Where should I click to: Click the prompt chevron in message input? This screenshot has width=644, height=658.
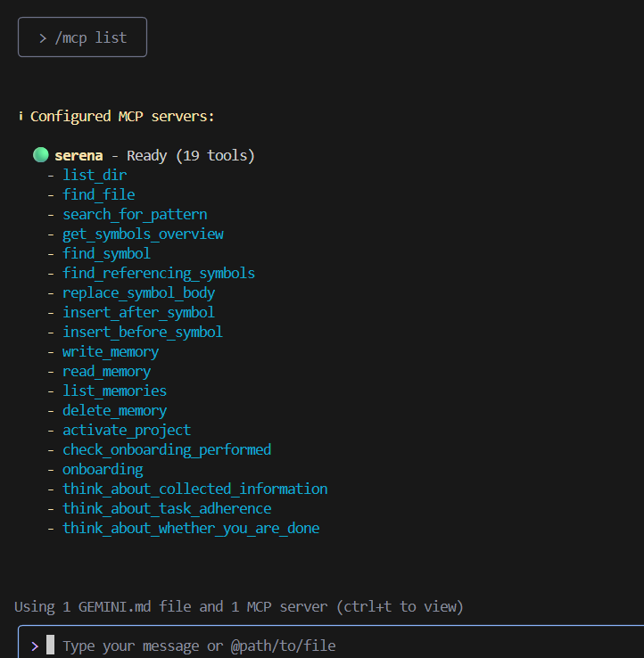[34, 646]
